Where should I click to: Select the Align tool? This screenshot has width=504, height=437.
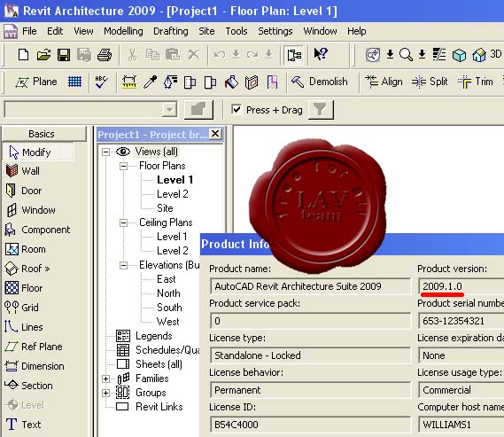pyautogui.click(x=384, y=82)
